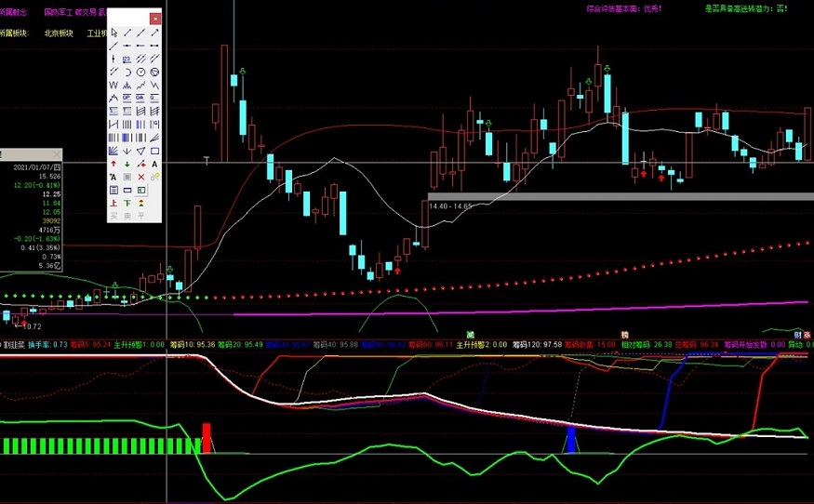This screenshot has width=814, height=504.
Task: Select the green 下 marker tool
Action: click(127, 203)
